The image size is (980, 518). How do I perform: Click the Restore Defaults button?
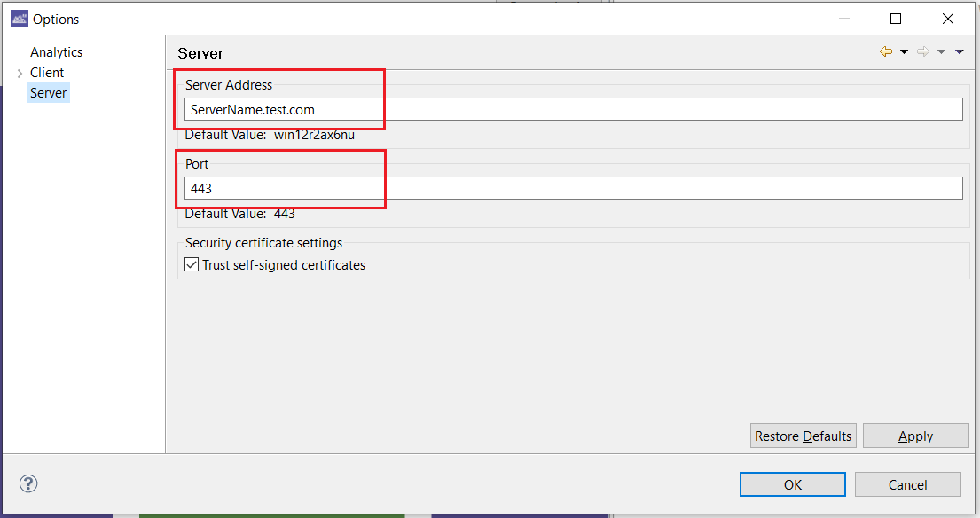pos(803,436)
